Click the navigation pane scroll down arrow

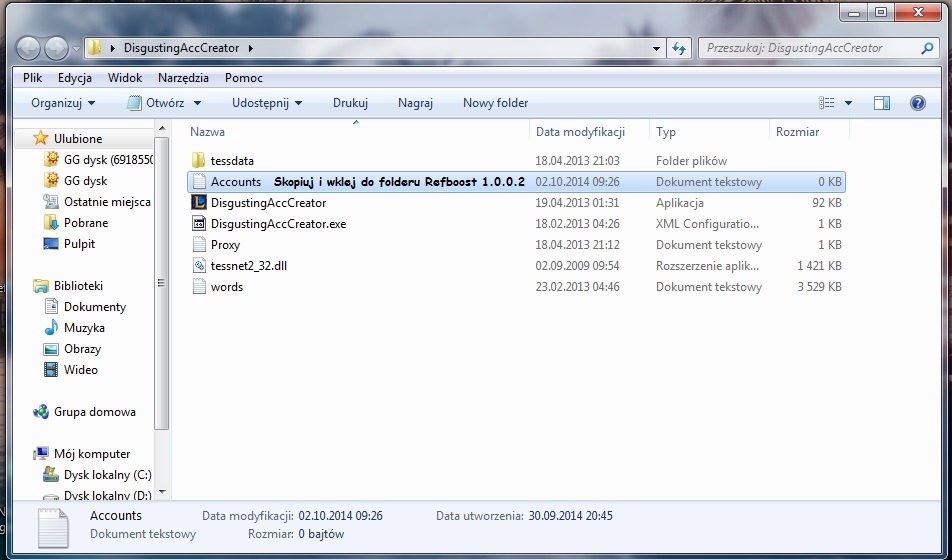click(x=162, y=492)
